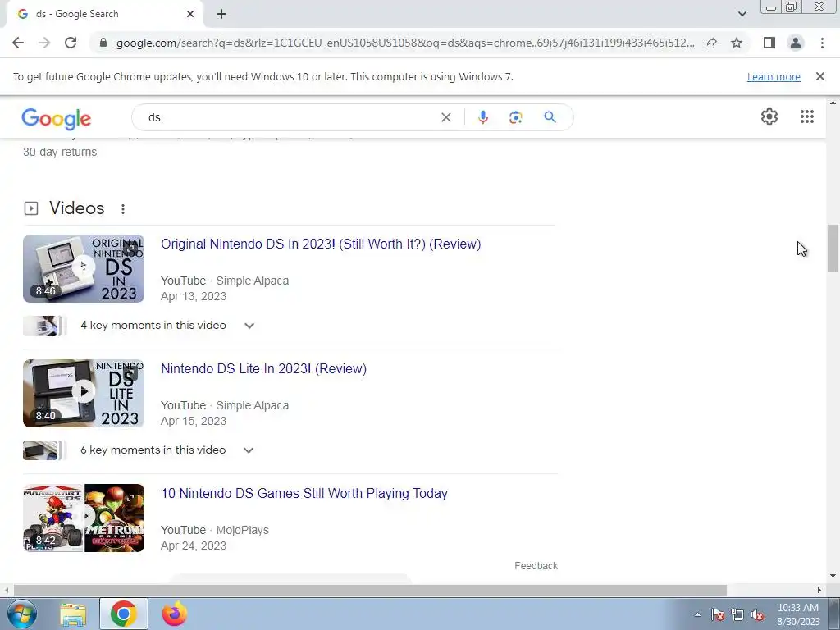Show hidden system tray icons
Image resolution: width=840 pixels, height=630 pixels.
pyautogui.click(x=697, y=614)
